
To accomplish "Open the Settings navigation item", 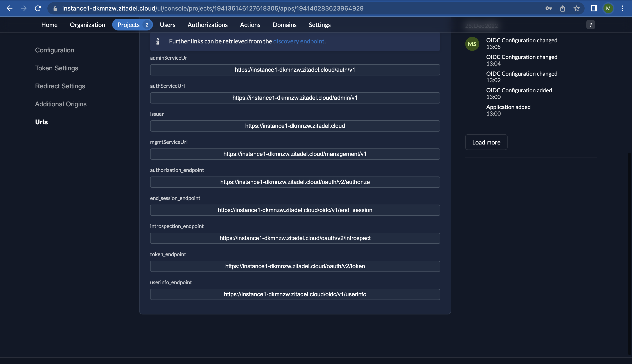I will (x=320, y=25).
